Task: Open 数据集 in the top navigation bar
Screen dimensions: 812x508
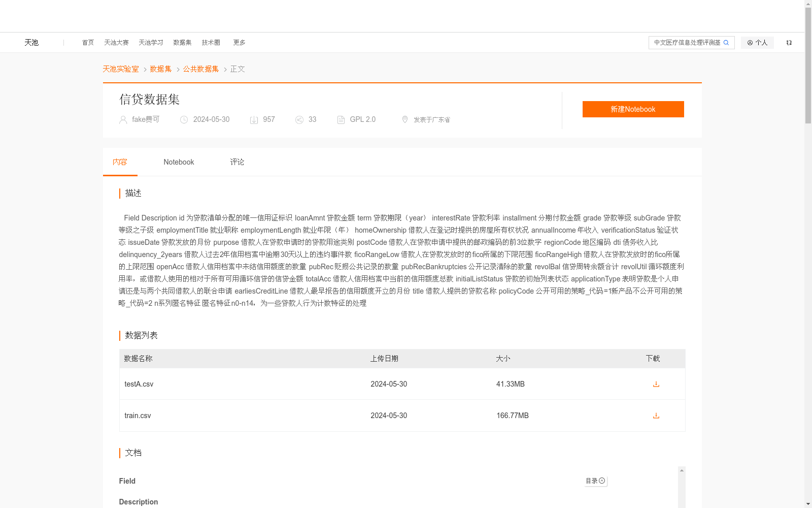Action: click(x=182, y=43)
